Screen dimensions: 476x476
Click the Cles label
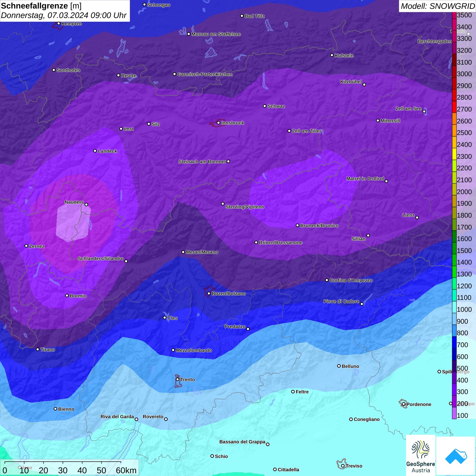point(172,318)
